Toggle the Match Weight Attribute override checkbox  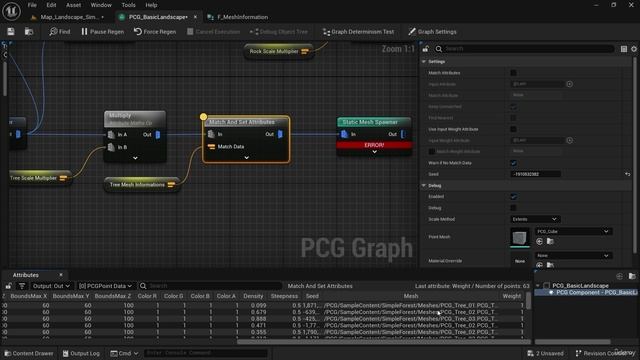click(431, 151)
